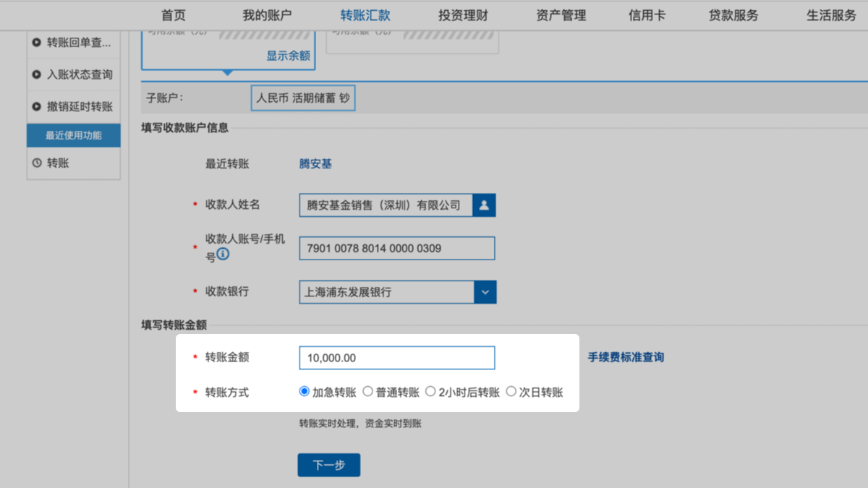Go to the 投资理财 menu

(463, 15)
